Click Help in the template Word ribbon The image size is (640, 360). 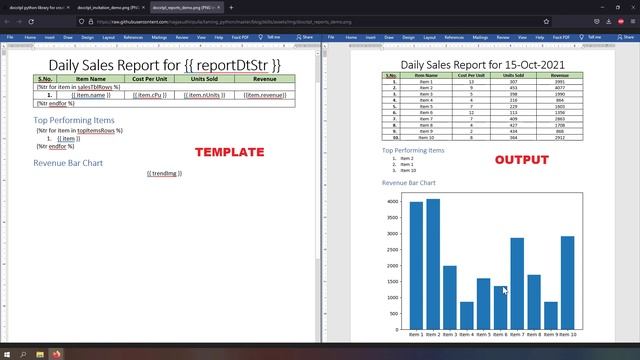pos(219,37)
